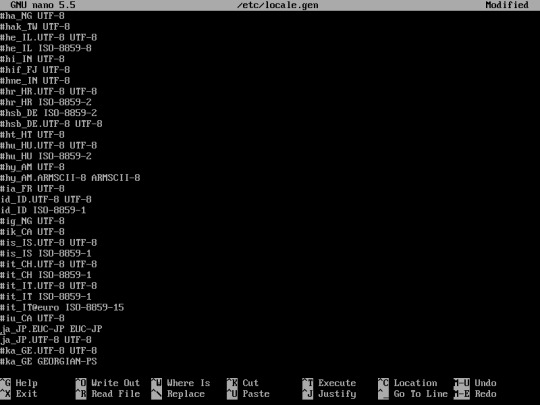Place cursor on line #ha_NG UTF-8

click(x=32, y=16)
